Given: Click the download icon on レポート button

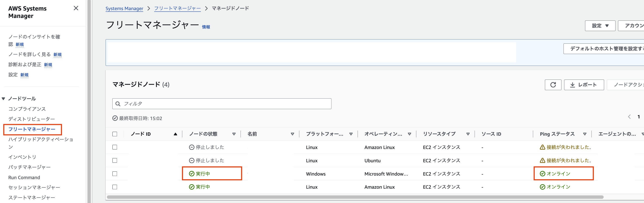Looking at the screenshot, I should pos(572,85).
